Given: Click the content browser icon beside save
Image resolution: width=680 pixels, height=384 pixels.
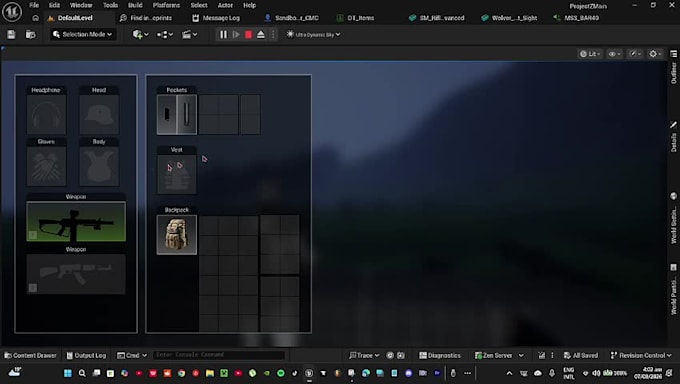Looking at the screenshot, I should coord(30,34).
